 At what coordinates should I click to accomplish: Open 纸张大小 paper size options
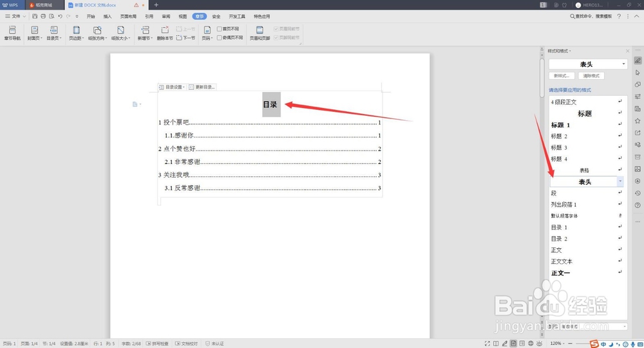click(x=121, y=33)
